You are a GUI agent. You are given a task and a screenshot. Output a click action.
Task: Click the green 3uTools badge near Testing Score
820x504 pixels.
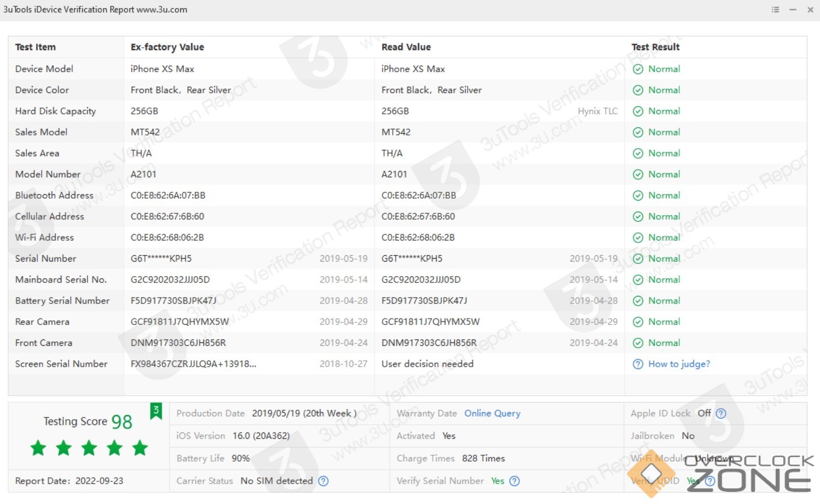point(156,411)
